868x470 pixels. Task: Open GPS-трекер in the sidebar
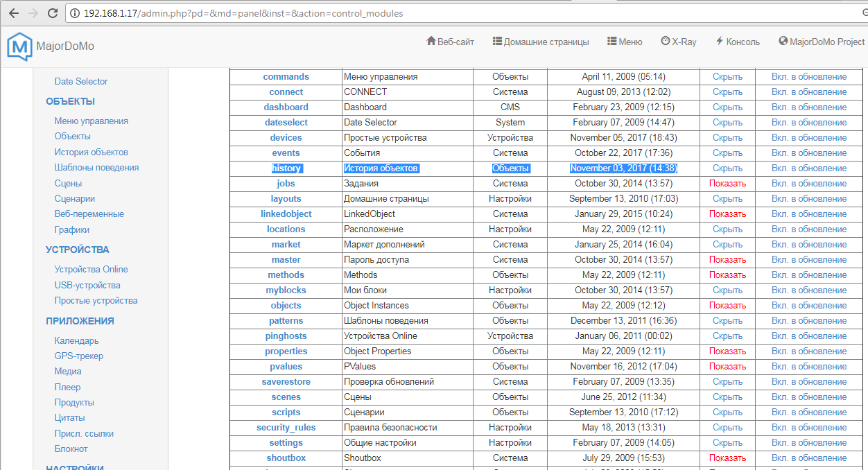point(79,356)
